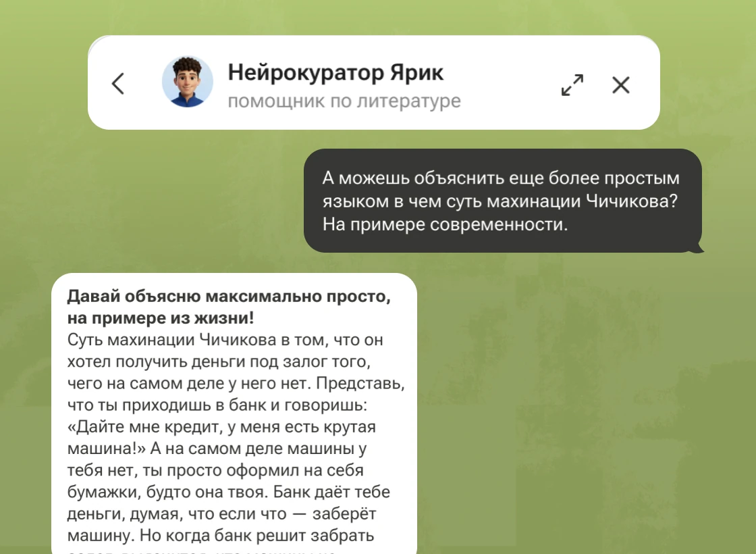Click the line 'На примере современности.' in user message
Screen dimensions: 756x554
pos(445,224)
